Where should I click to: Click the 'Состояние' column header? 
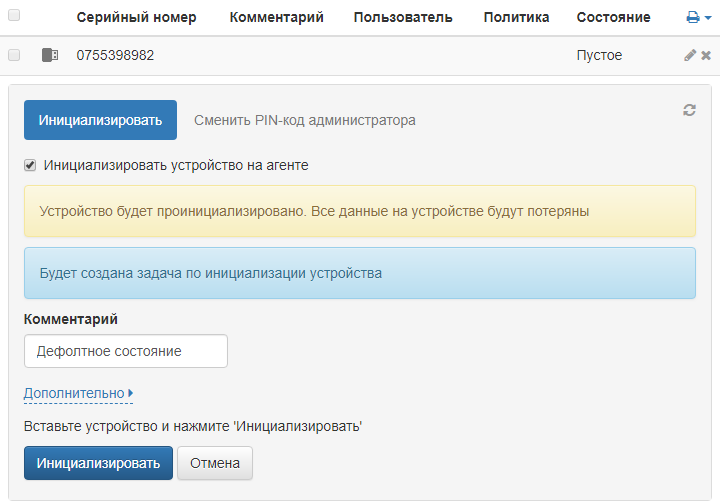click(613, 18)
